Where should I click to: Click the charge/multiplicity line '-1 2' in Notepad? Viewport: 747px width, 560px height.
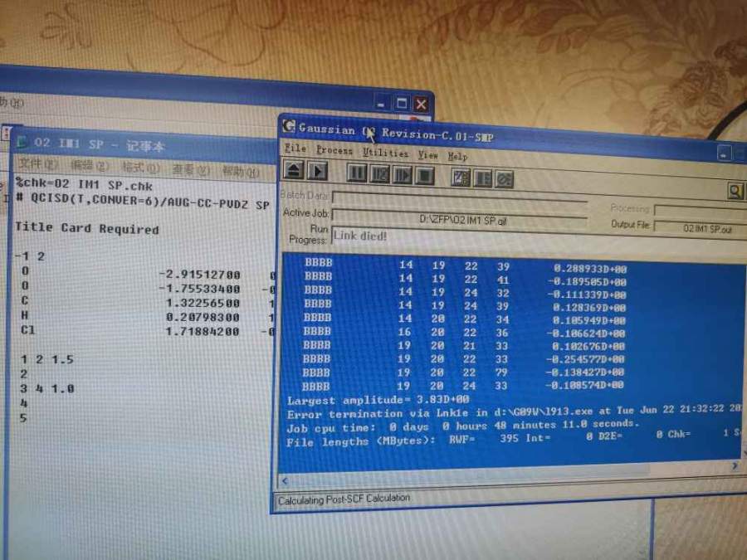(30, 256)
